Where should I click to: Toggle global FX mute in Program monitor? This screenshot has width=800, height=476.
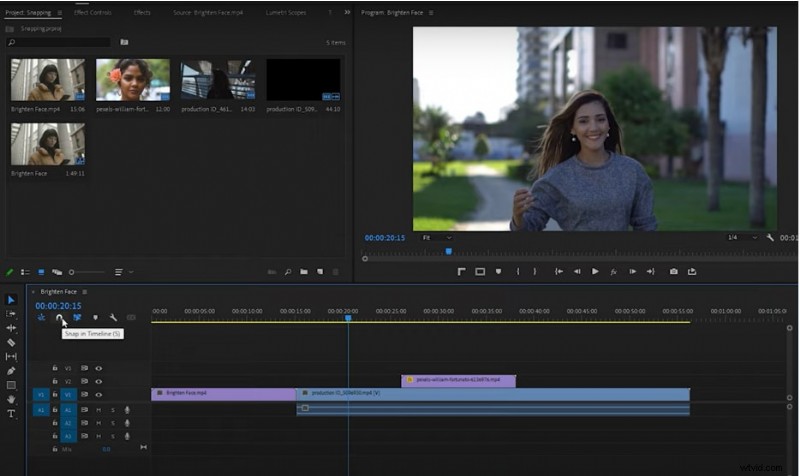click(613, 272)
